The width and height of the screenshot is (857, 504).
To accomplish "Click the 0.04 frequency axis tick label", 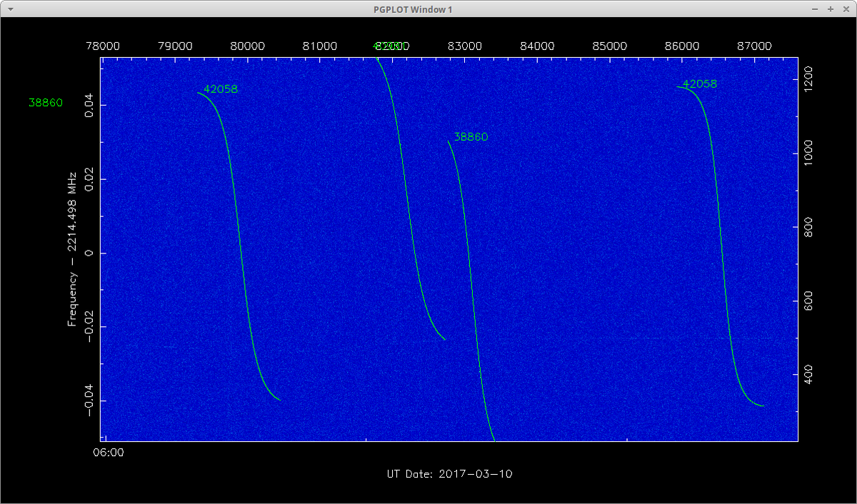I will click(89, 106).
